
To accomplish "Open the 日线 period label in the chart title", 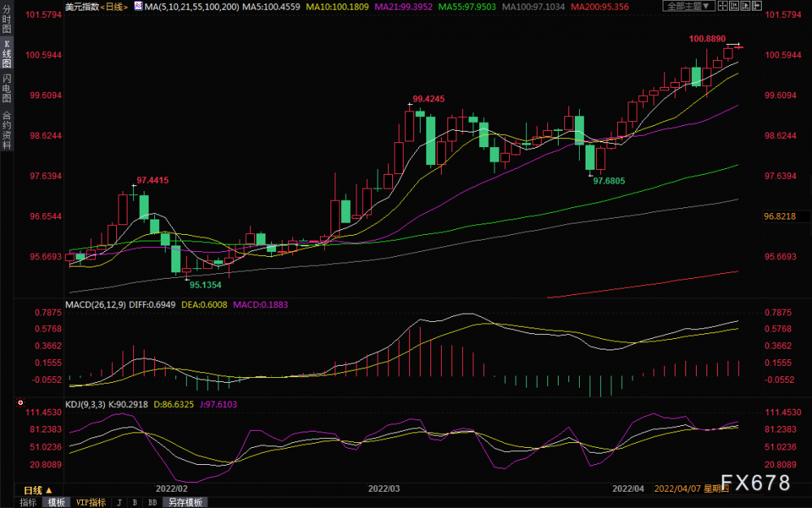I will point(114,7).
